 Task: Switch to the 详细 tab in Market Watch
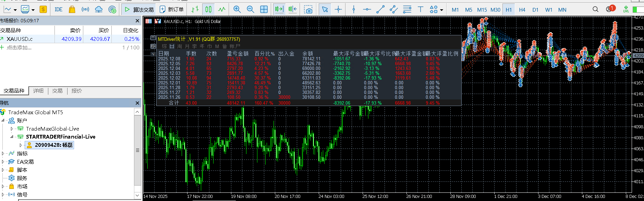pos(38,91)
